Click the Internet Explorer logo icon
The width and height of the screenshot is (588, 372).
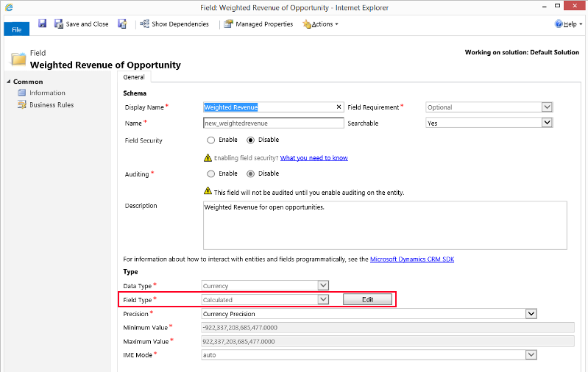pyautogui.click(x=9, y=7)
